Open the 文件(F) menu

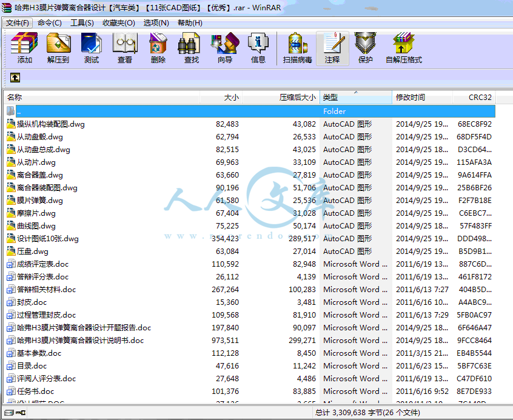click(18, 23)
